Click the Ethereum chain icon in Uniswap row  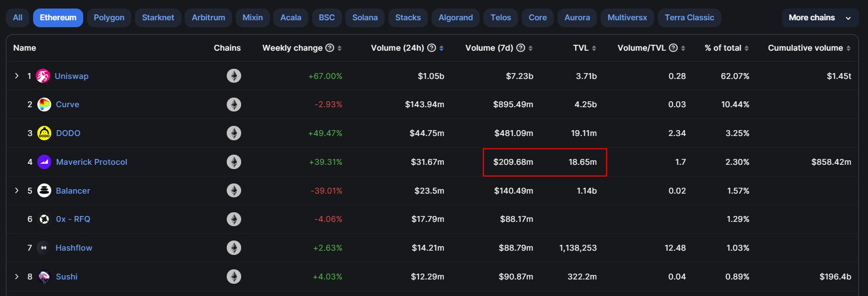[x=234, y=76]
